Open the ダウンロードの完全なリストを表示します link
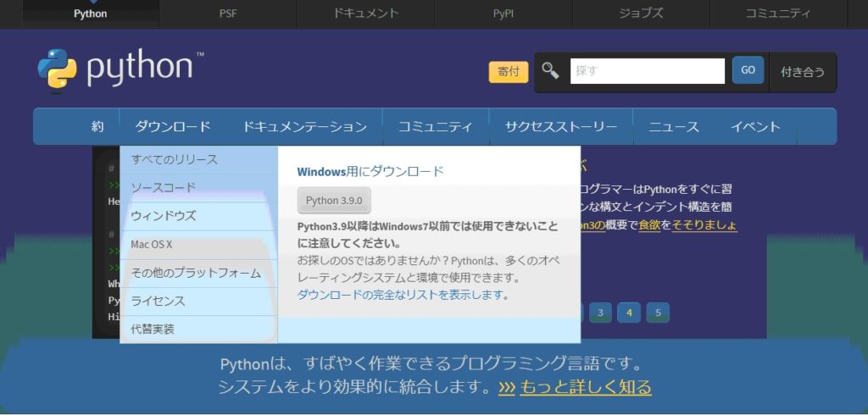 point(400,295)
